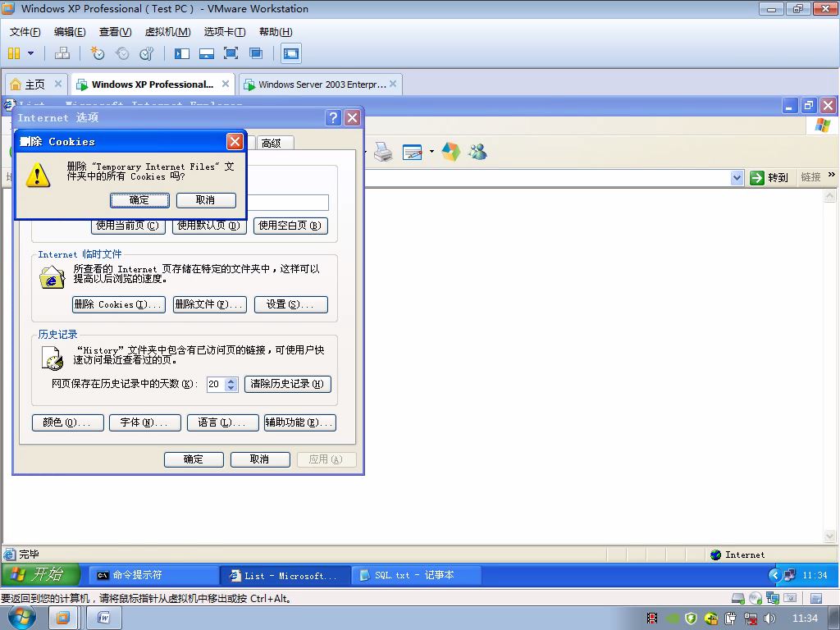The image size is (840, 630).
Task: Open 辅助功能(E)... settings
Action: tap(300, 422)
